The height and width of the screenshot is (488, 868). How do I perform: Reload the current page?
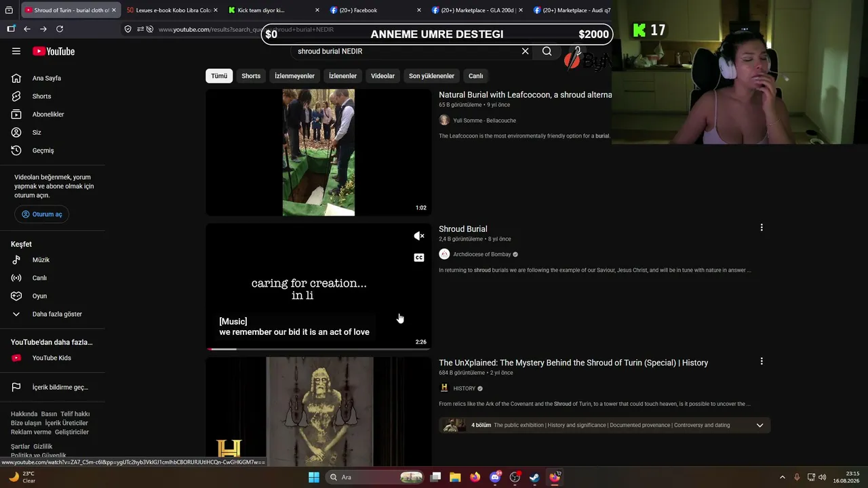tap(60, 29)
